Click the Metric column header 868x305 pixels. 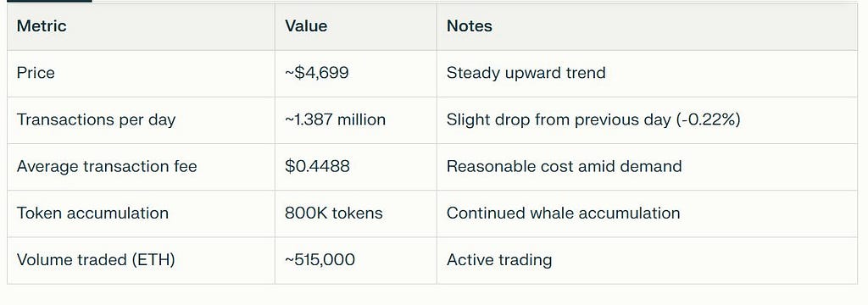coord(42,26)
